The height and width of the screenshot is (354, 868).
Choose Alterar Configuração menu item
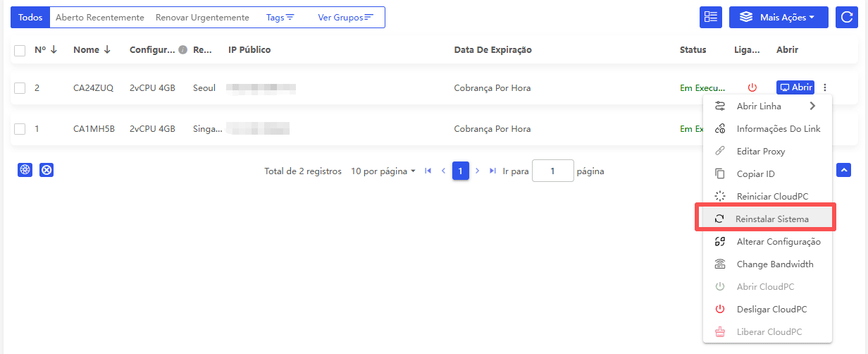pyautogui.click(x=768, y=242)
